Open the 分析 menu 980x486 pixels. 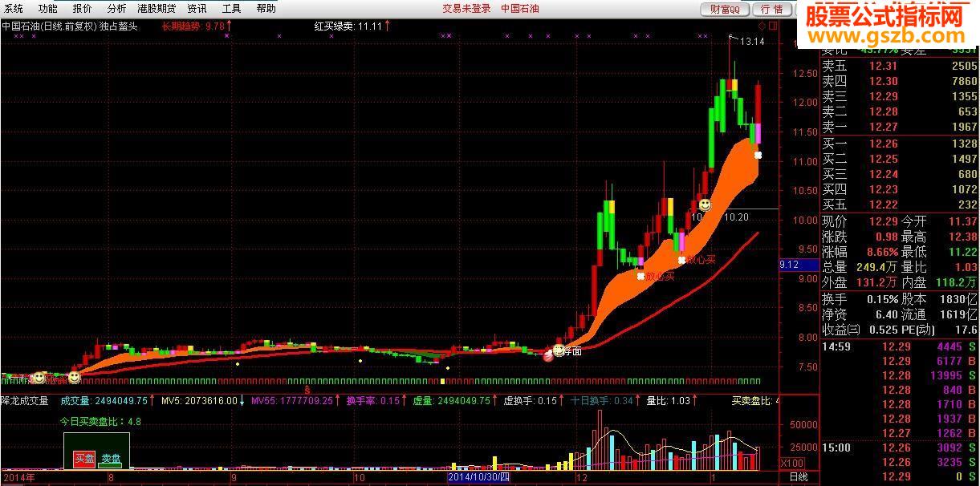(x=117, y=9)
